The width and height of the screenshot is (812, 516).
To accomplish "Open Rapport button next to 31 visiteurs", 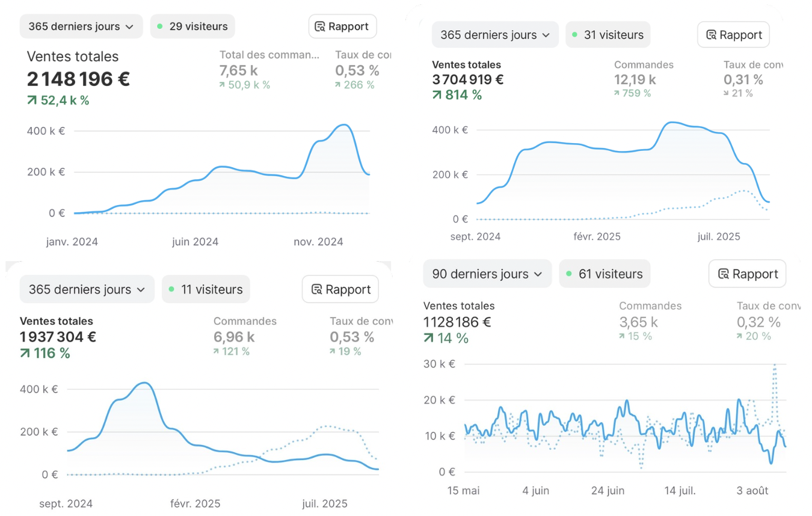I will 733,35.
